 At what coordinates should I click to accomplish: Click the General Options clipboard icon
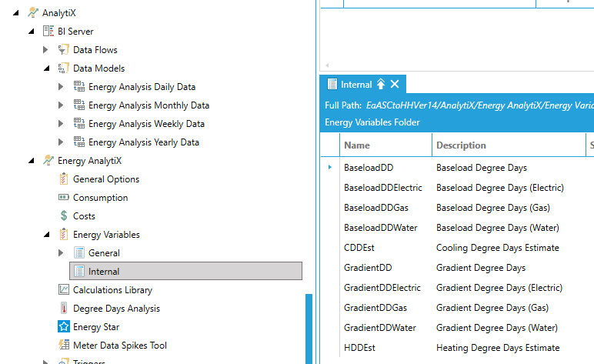click(65, 179)
